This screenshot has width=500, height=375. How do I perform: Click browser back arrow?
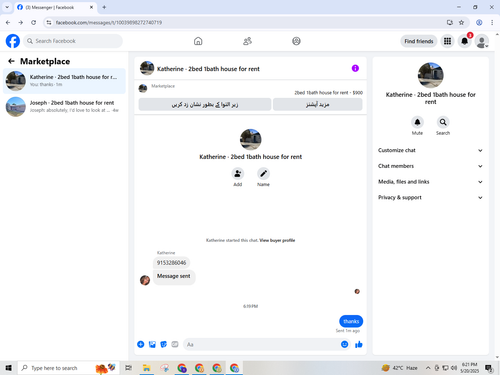pos(8,22)
